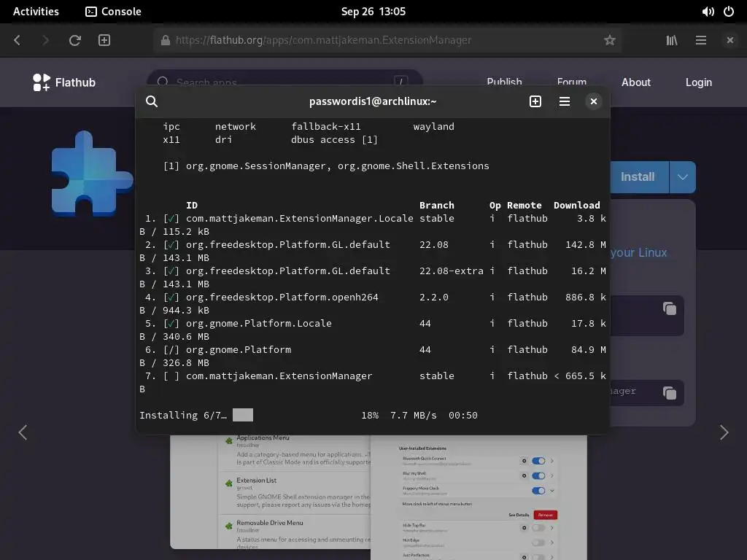Click the 7.7 MB/s speed text
This screenshot has width=747, height=560.
click(x=414, y=415)
